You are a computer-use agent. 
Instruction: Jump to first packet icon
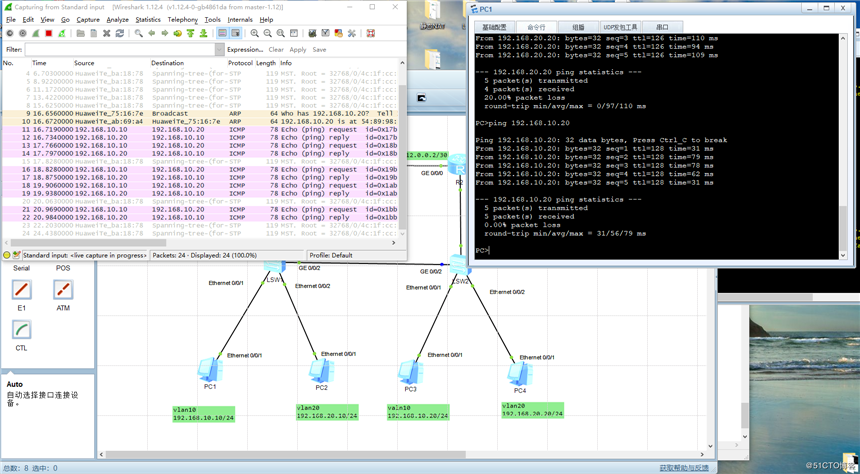click(x=190, y=33)
